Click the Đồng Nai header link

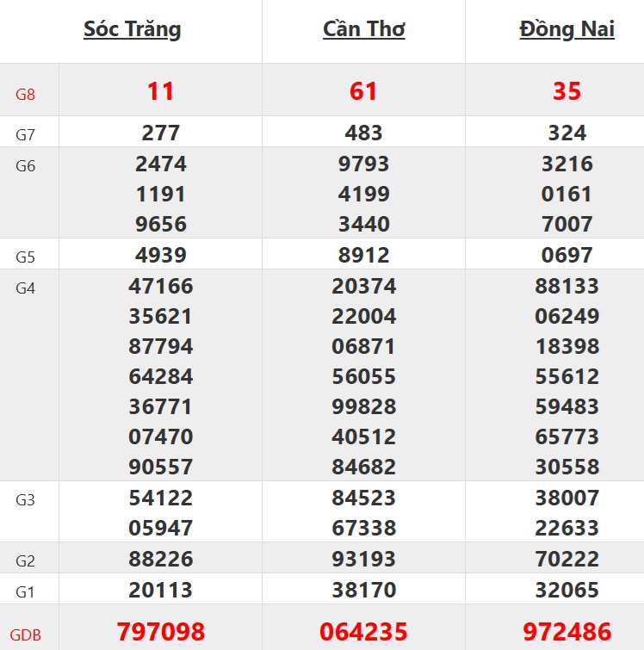567,29
